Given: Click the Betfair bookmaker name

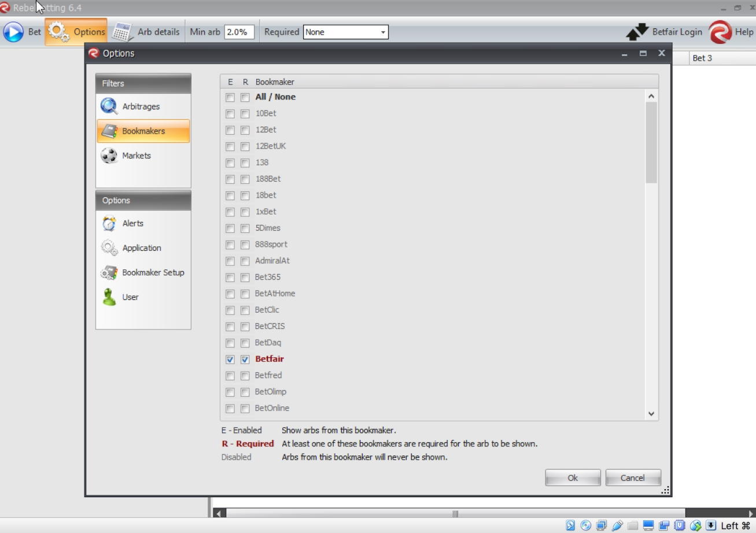Looking at the screenshot, I should click(x=270, y=359).
